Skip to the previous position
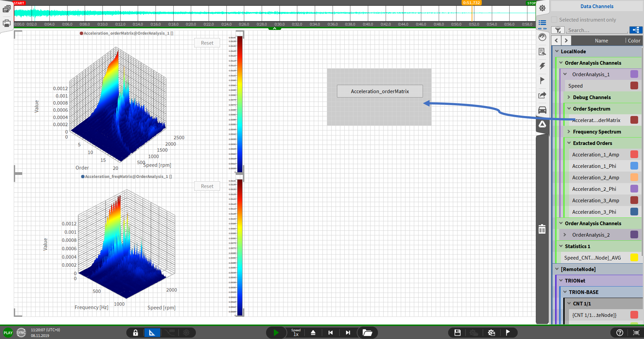 (331, 333)
